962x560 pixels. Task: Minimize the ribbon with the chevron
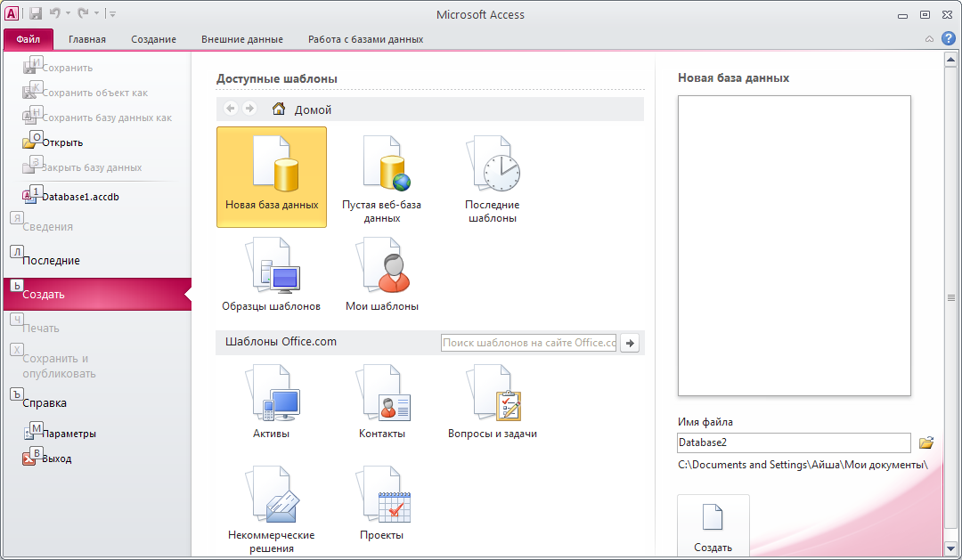[929, 39]
